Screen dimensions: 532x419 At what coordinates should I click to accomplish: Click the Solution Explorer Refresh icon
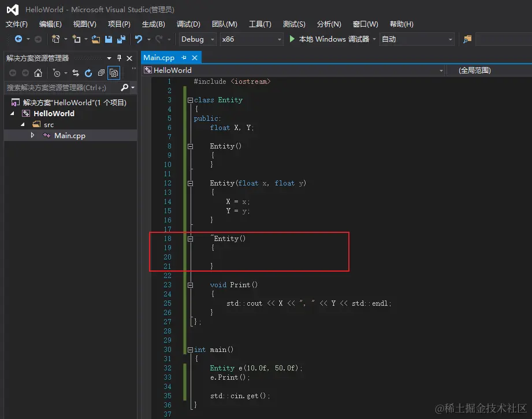coord(88,73)
